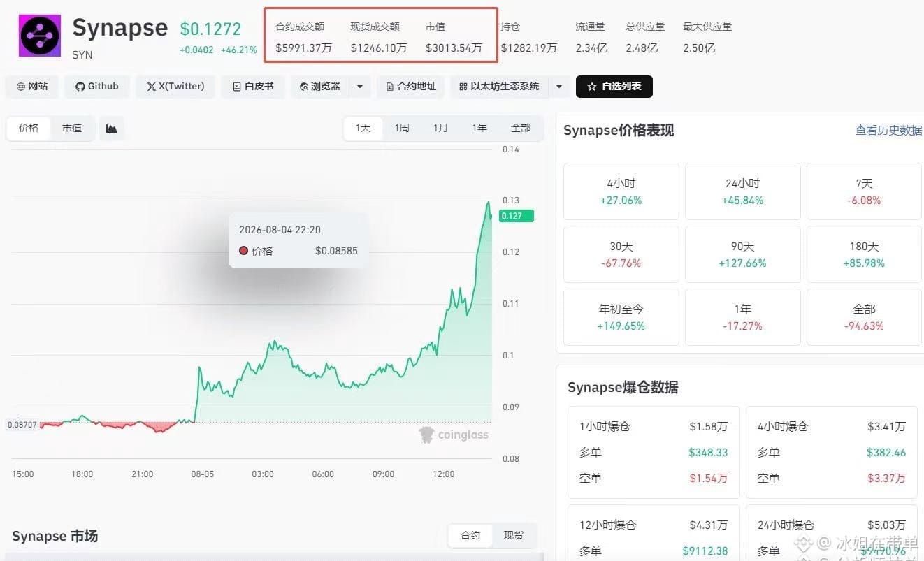Select the 全部 chart time range tab

(x=521, y=129)
